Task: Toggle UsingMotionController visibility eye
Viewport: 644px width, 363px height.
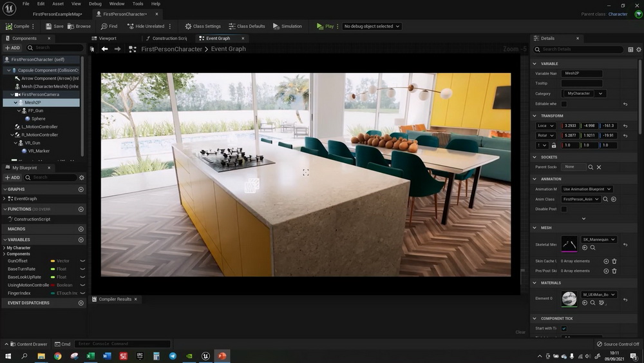Action: pos(82,285)
